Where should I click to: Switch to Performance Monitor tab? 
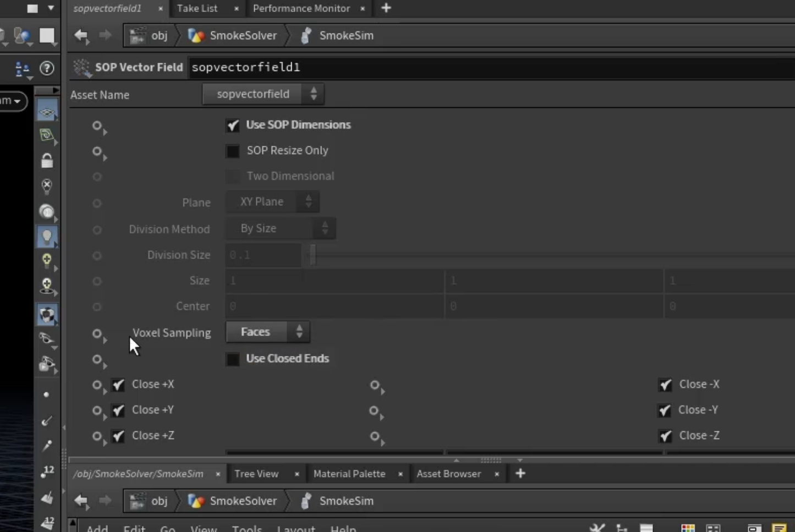pyautogui.click(x=301, y=8)
